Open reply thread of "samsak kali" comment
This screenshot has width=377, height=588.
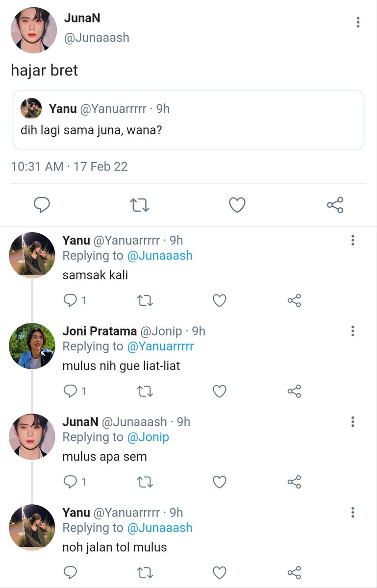pos(75,300)
